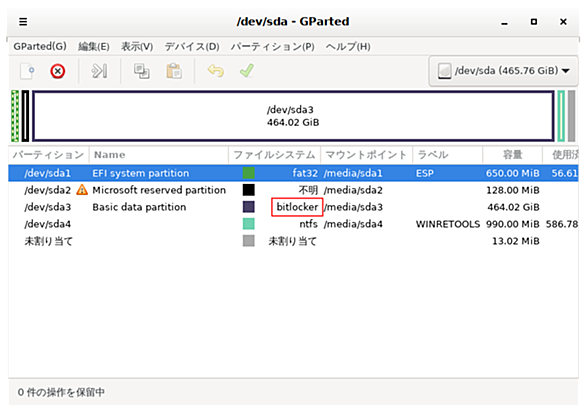This screenshot has height=413, width=586.
Task: Click the 13.02 MiB size value
Action: (516, 241)
